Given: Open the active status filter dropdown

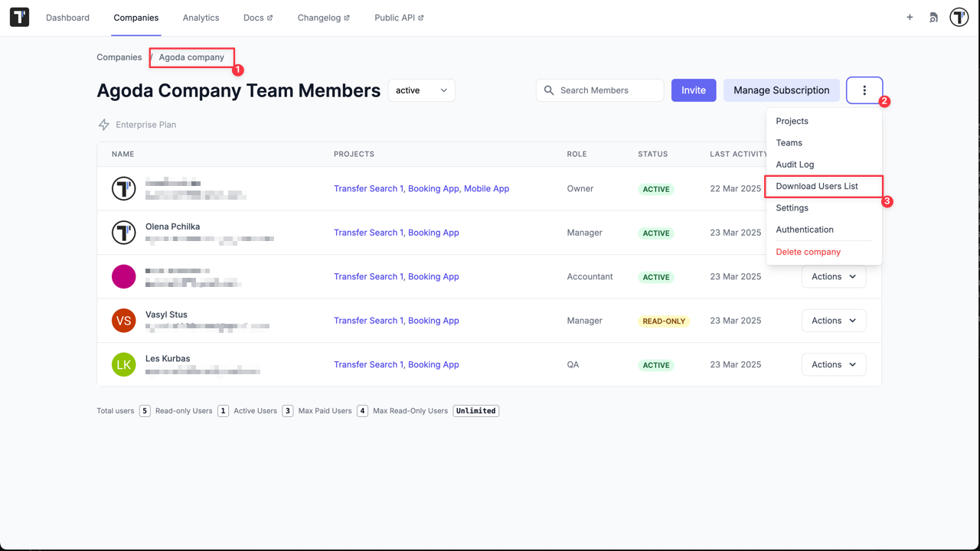Looking at the screenshot, I should click(x=421, y=90).
